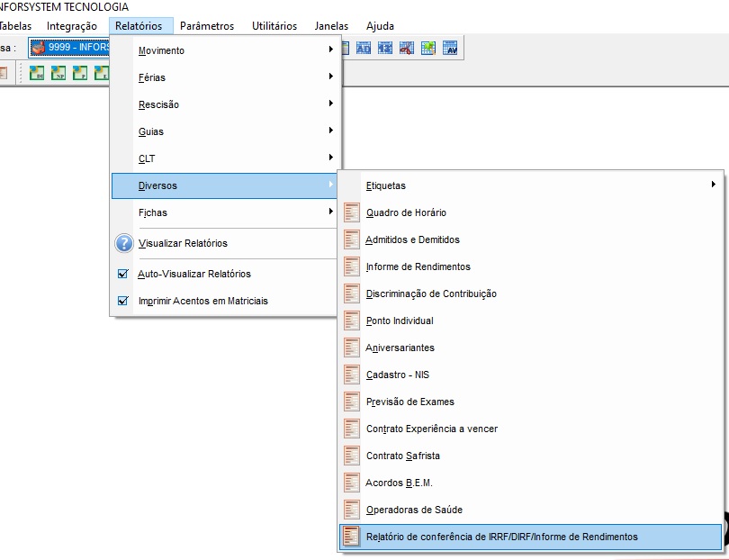
Task: Open the Ponto Individual report
Action: (x=530, y=321)
